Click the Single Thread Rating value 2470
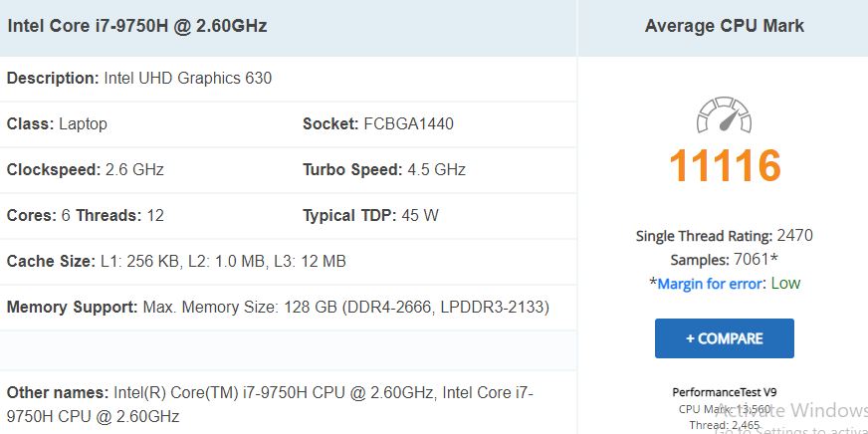This screenshot has height=434, width=868. click(794, 236)
